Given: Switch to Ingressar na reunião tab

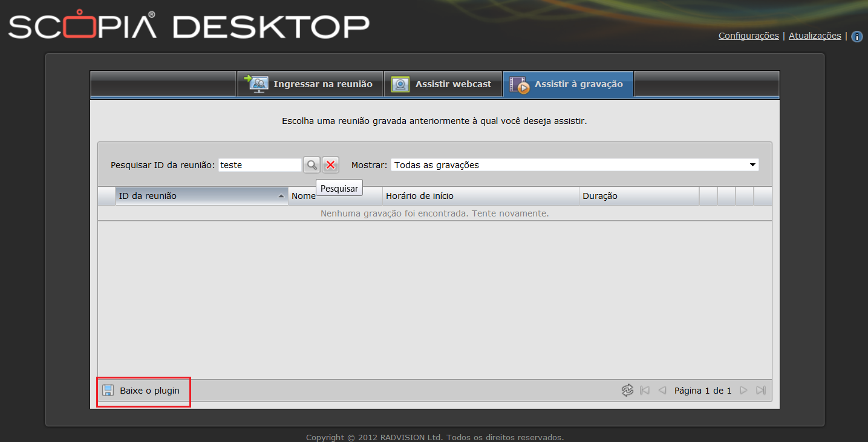Looking at the screenshot, I should coord(310,84).
